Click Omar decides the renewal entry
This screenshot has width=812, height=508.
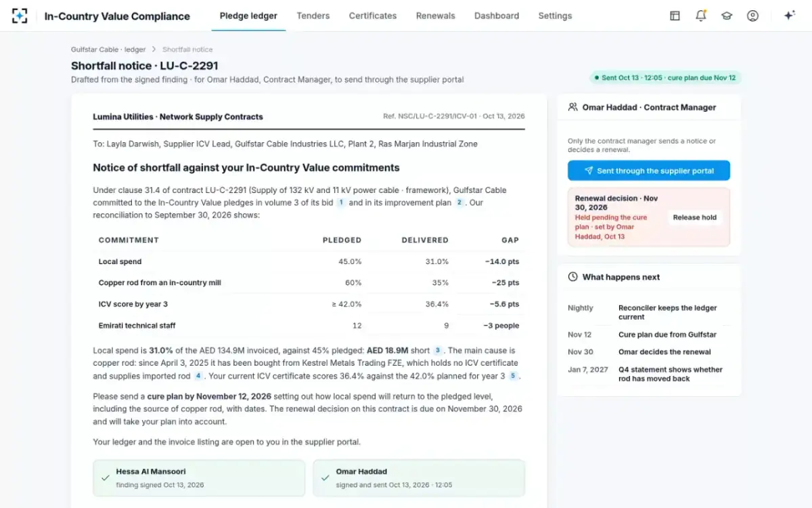click(x=664, y=352)
